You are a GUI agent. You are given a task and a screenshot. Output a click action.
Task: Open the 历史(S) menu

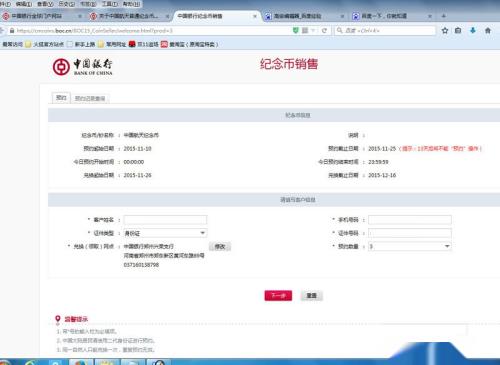tap(66, 4)
